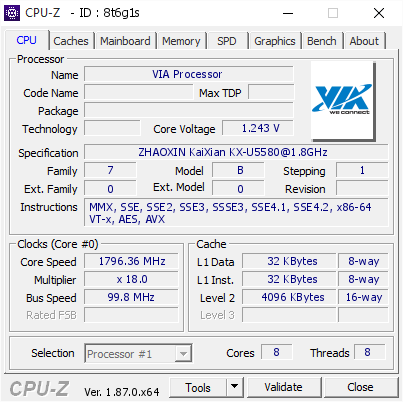Click the Ext. Family value 0
Image resolution: width=403 pixels, height=402 pixels.
pos(110,188)
